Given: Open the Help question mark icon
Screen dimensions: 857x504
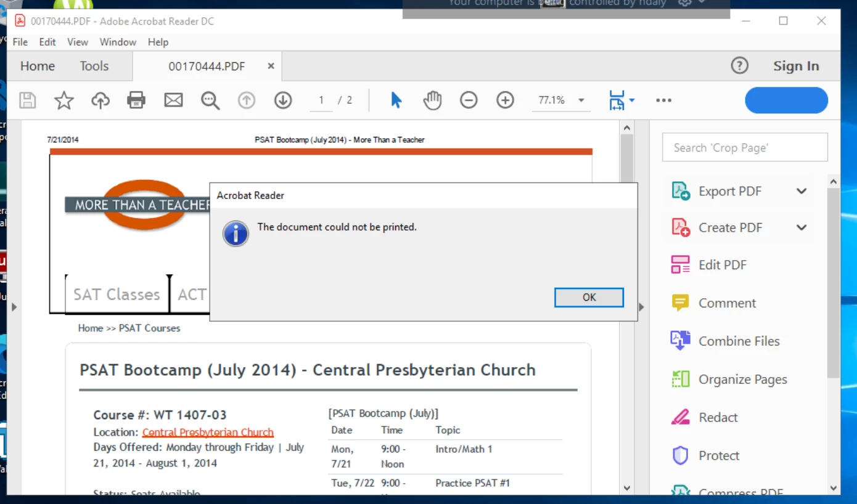Looking at the screenshot, I should pos(739,66).
